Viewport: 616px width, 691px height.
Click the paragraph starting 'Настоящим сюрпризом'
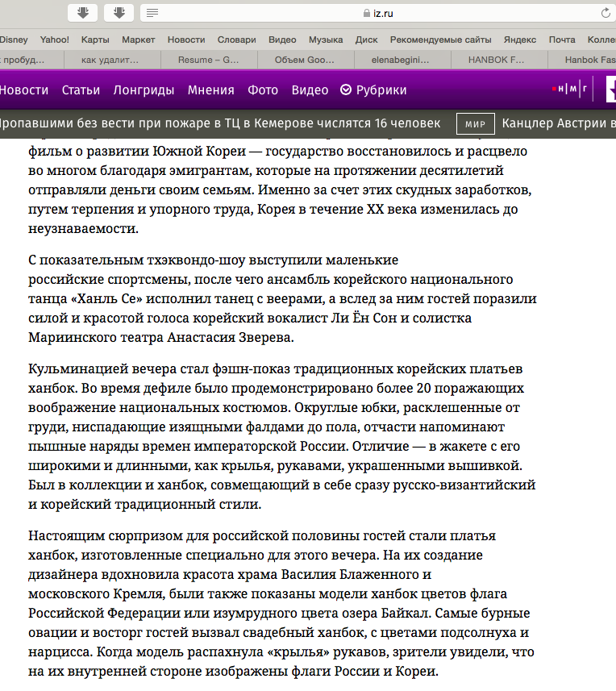click(x=281, y=603)
